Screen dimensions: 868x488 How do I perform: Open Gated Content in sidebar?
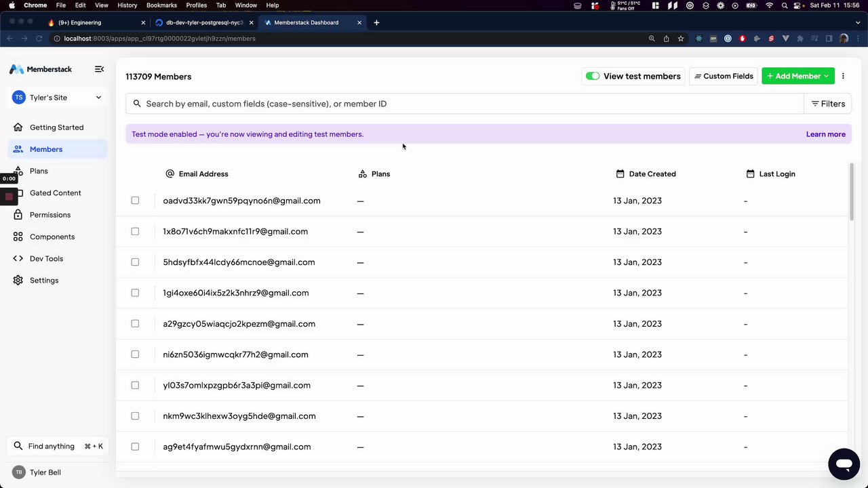[x=55, y=193]
